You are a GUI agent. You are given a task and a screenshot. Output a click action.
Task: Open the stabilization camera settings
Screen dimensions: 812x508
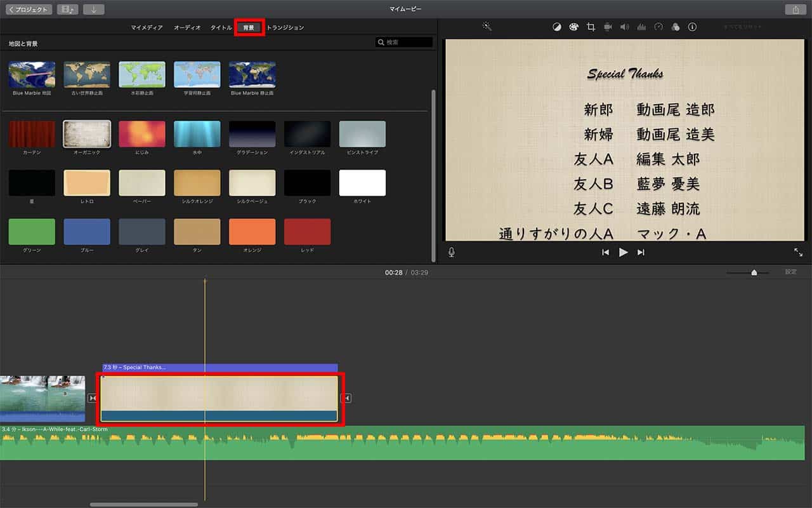click(x=608, y=27)
